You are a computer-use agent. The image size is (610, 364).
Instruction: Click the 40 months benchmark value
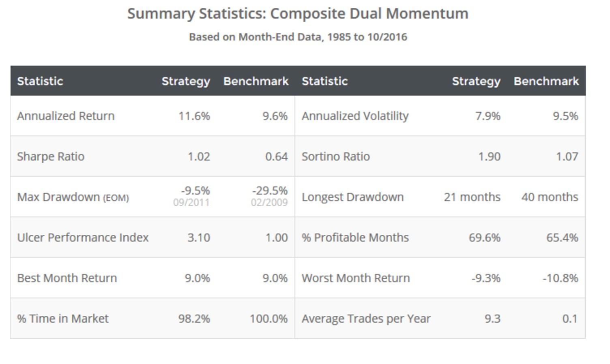point(550,197)
